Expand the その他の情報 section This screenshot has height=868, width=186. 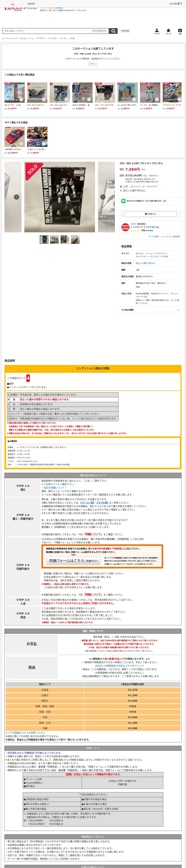[150, 310]
